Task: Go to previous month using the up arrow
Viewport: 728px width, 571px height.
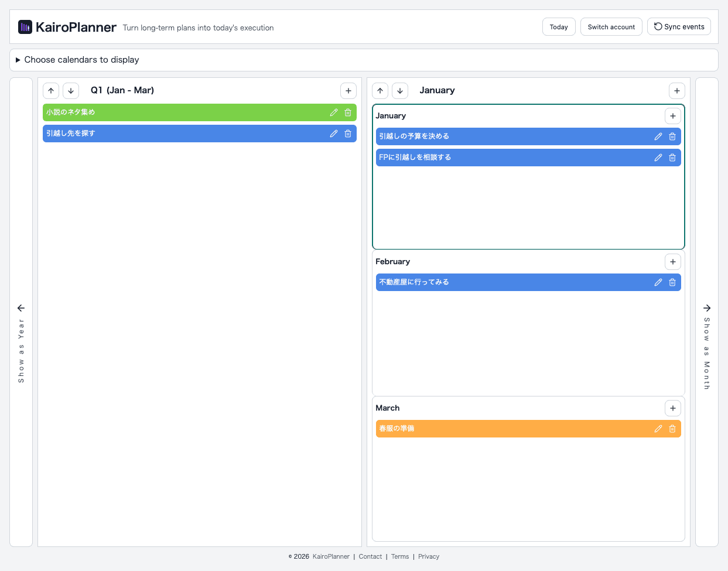Action: pyautogui.click(x=380, y=91)
